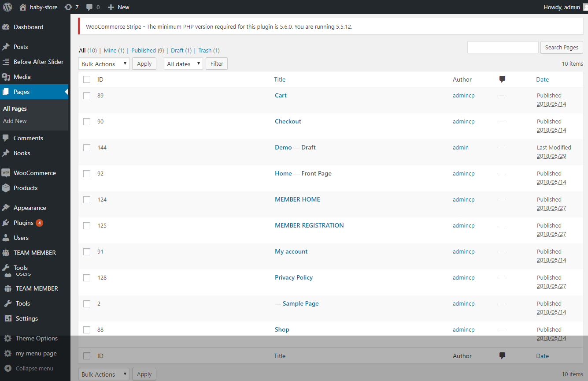Open the Media library icon
Image resolution: width=588 pixels, height=381 pixels.
6,77
